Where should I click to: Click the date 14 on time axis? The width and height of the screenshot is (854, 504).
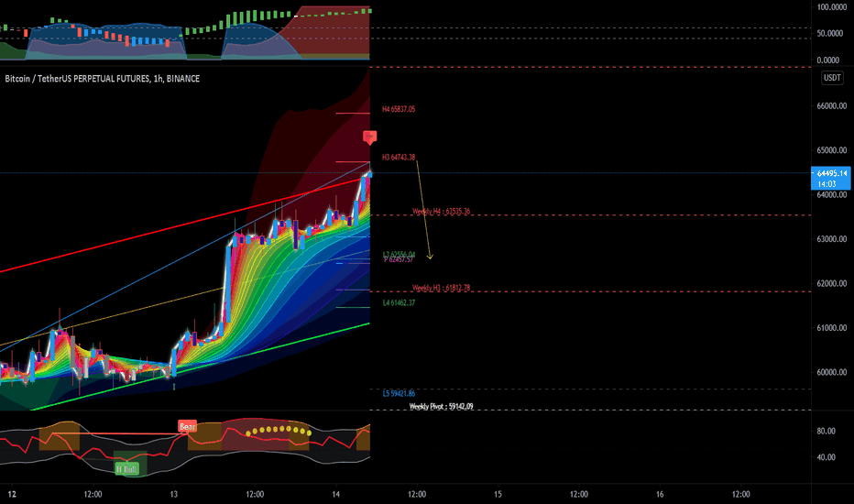(336, 494)
